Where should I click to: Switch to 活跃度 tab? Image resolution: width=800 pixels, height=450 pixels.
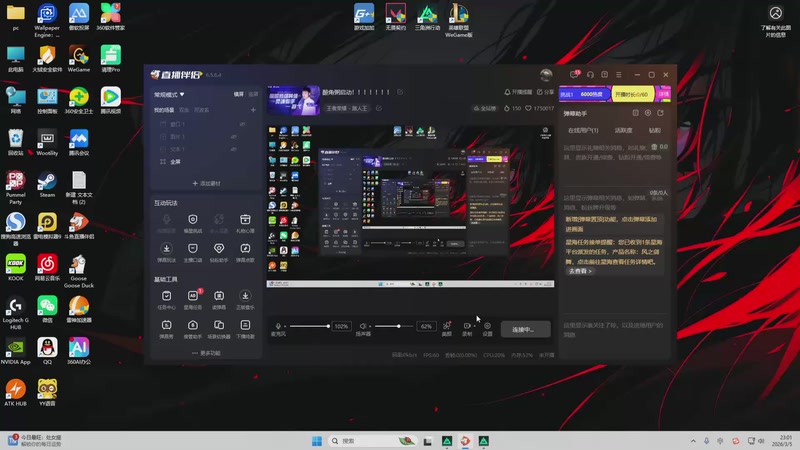(x=623, y=130)
